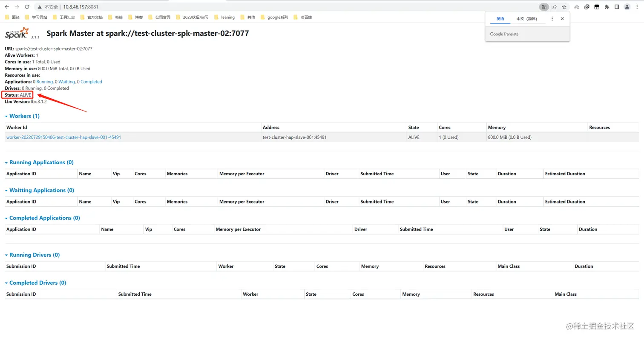Viewport: 644px width, 340px height.
Task: Collapse the Running Drivers (0) section
Action: point(32,255)
